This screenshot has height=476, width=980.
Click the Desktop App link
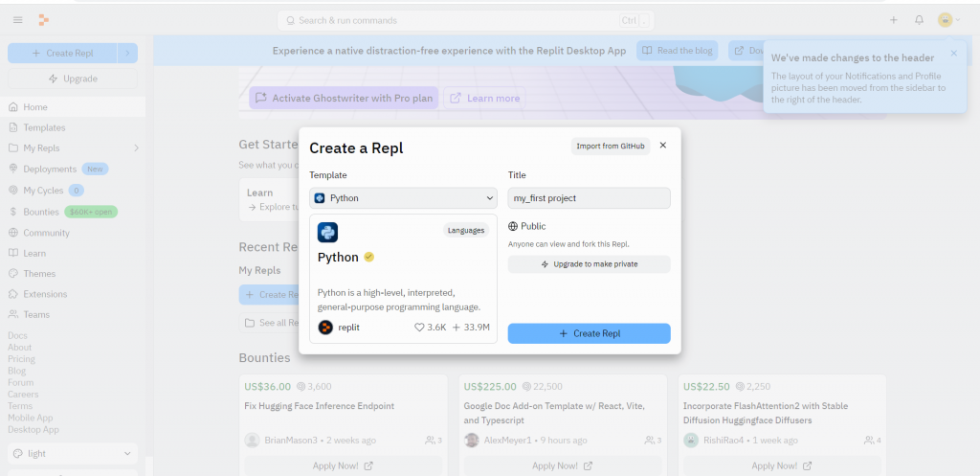click(x=33, y=430)
